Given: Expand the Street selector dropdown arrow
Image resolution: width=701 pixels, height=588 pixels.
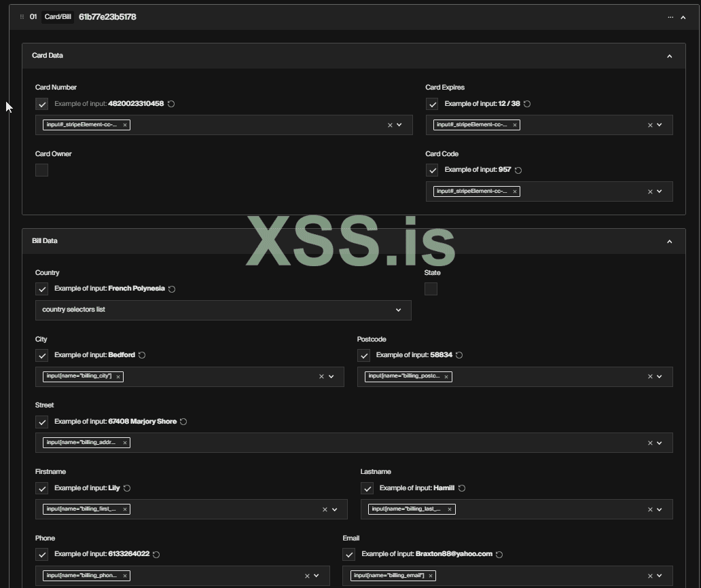Looking at the screenshot, I should [660, 443].
